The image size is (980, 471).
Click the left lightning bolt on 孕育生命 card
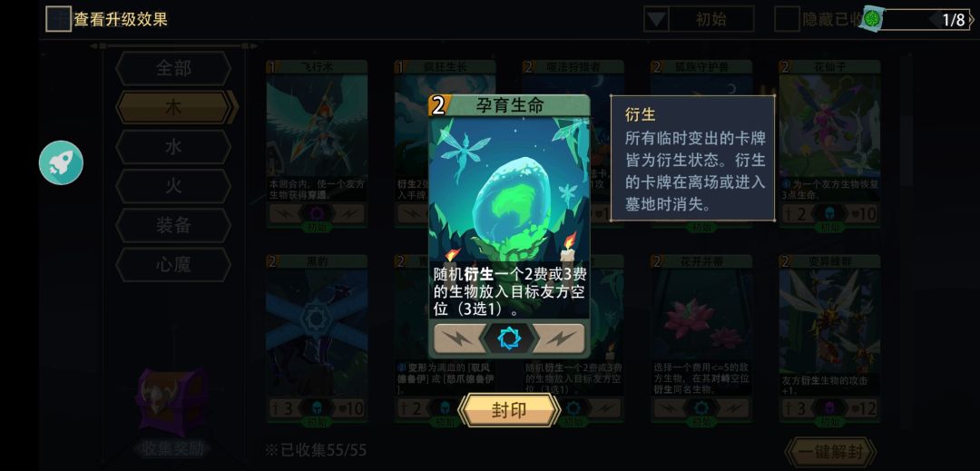[x=456, y=338]
